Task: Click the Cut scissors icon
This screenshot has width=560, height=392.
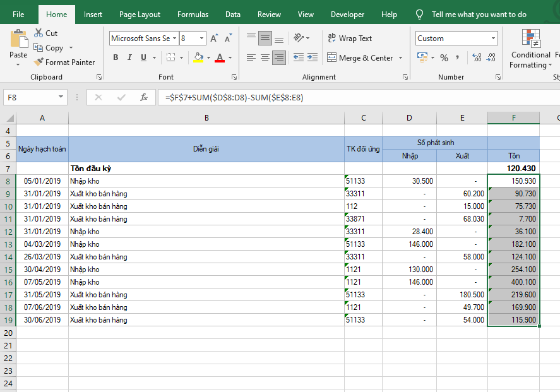Action: pos(39,33)
